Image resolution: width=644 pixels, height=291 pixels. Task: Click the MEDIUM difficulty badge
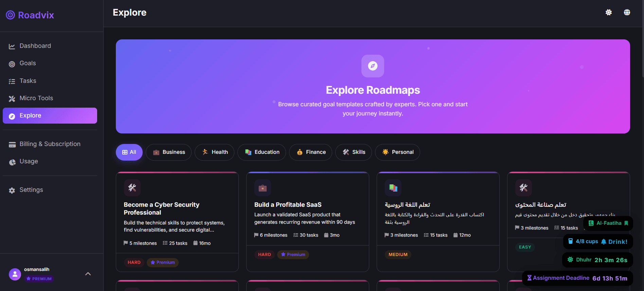tap(398, 255)
